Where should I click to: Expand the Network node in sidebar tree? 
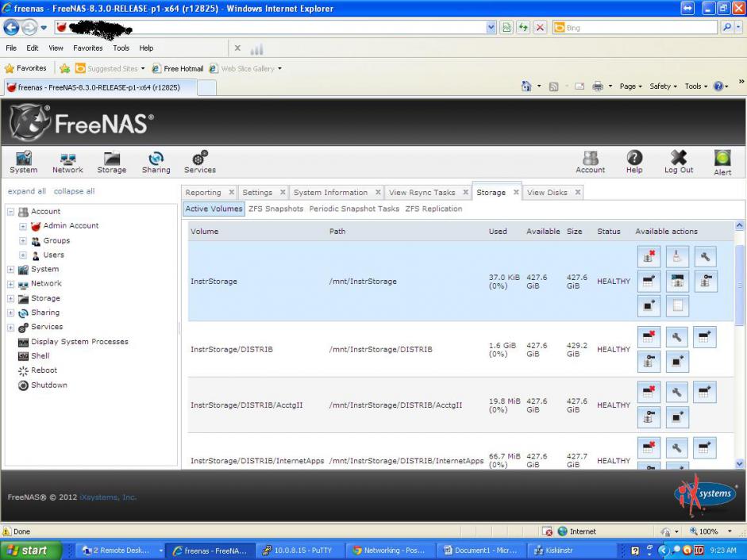point(10,284)
